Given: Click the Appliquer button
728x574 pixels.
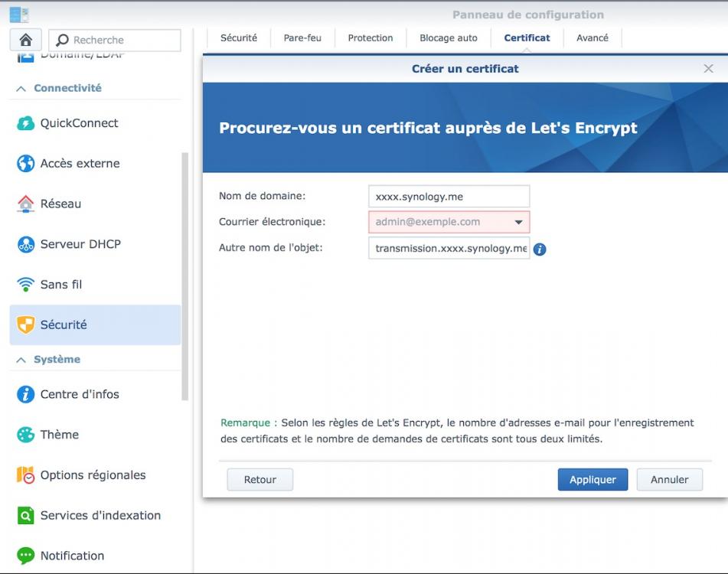Looking at the screenshot, I should pyautogui.click(x=593, y=480).
